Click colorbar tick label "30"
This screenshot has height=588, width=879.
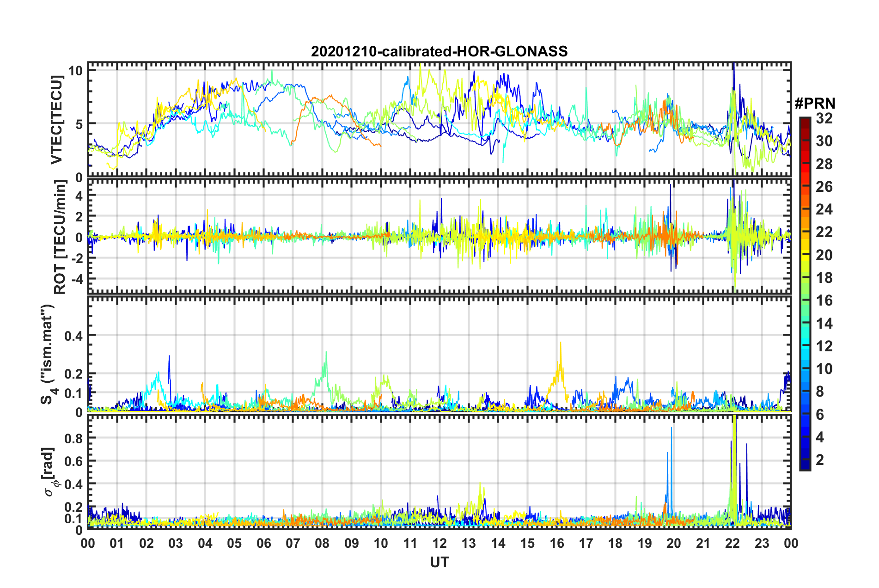pos(824,141)
